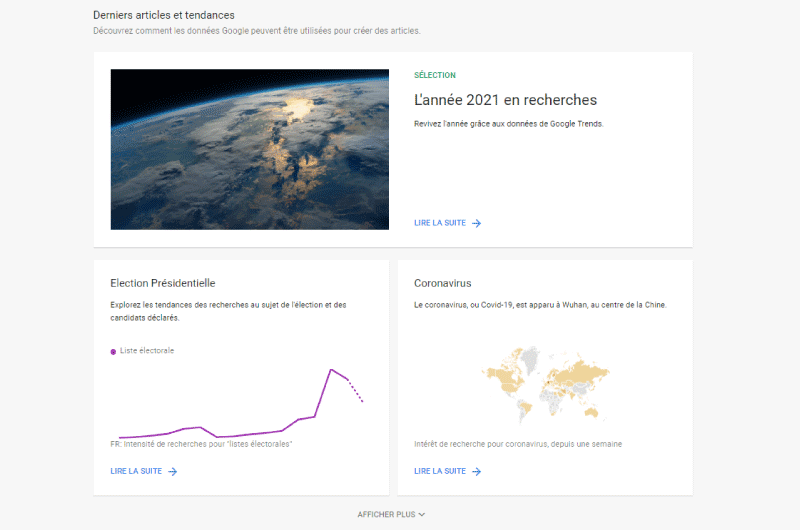Screen dimensions: 800x530
Task: Open the Election Présidentielle card title
Action: point(163,283)
